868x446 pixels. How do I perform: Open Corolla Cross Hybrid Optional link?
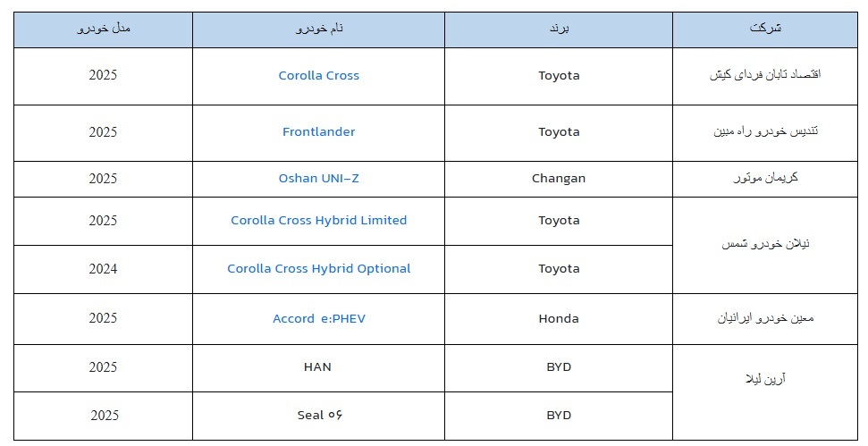(x=318, y=269)
